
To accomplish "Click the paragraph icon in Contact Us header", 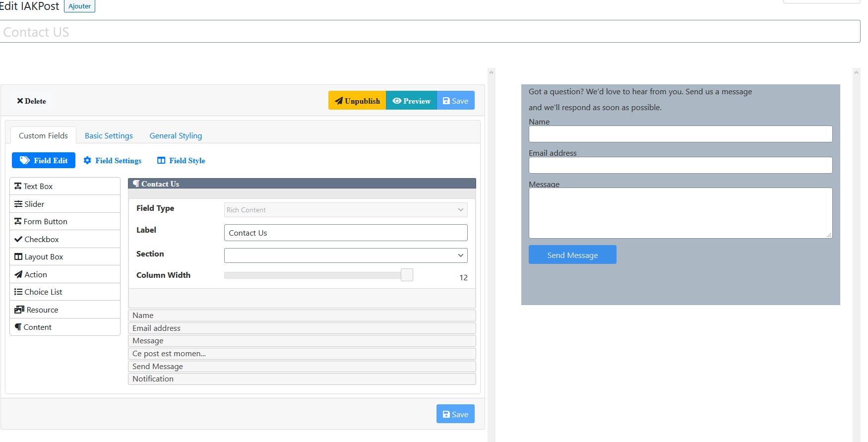I will (x=136, y=184).
